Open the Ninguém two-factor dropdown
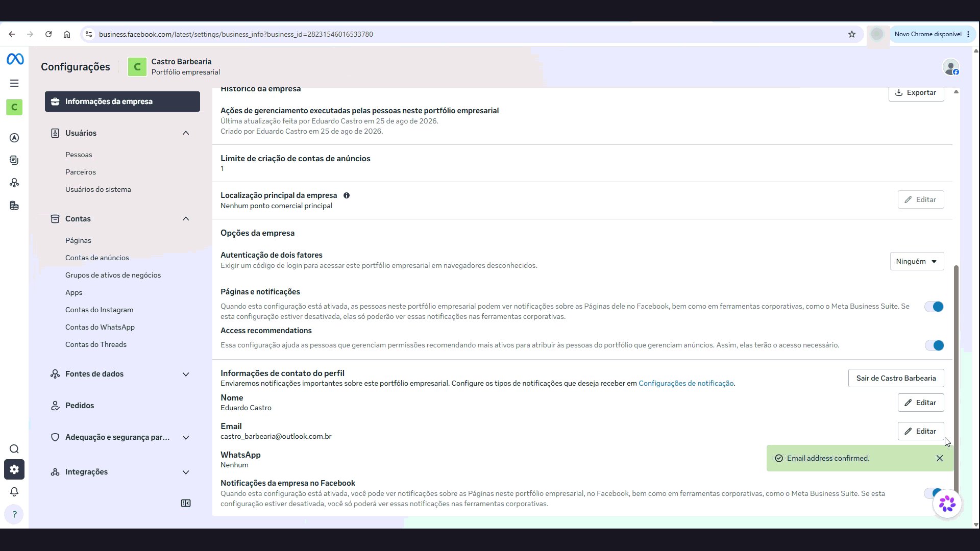Image resolution: width=980 pixels, height=551 pixels. 917,261
